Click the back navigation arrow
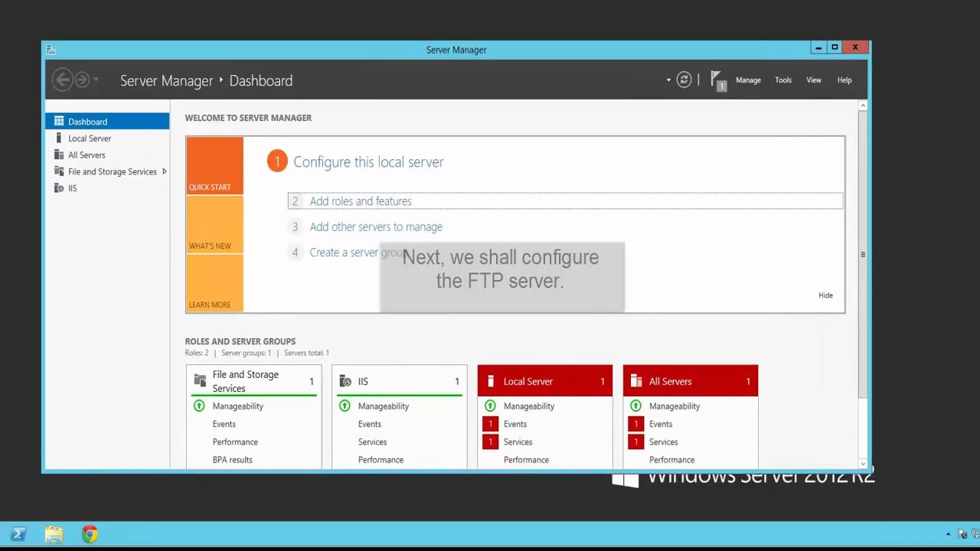This screenshot has width=980, height=551. [63, 80]
